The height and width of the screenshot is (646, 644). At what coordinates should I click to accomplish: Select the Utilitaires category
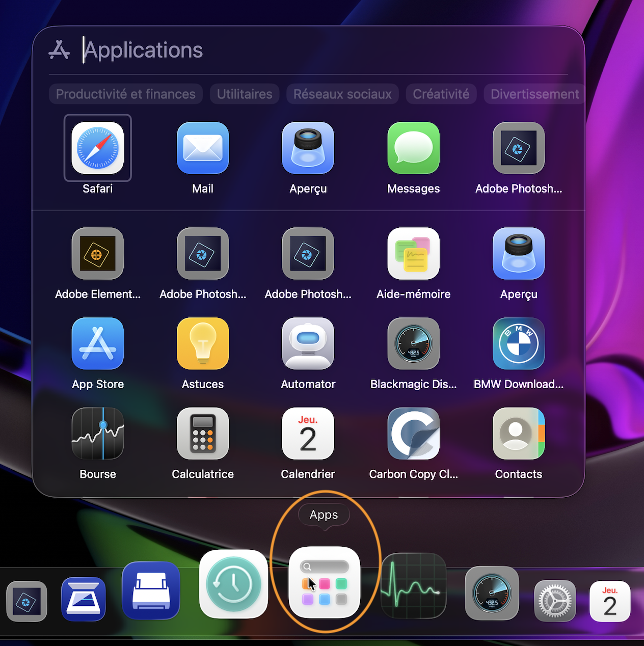click(245, 94)
